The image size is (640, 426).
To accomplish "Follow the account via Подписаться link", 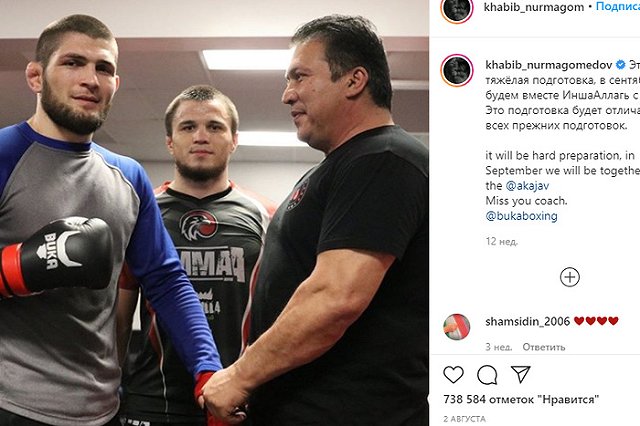I will click(618, 7).
